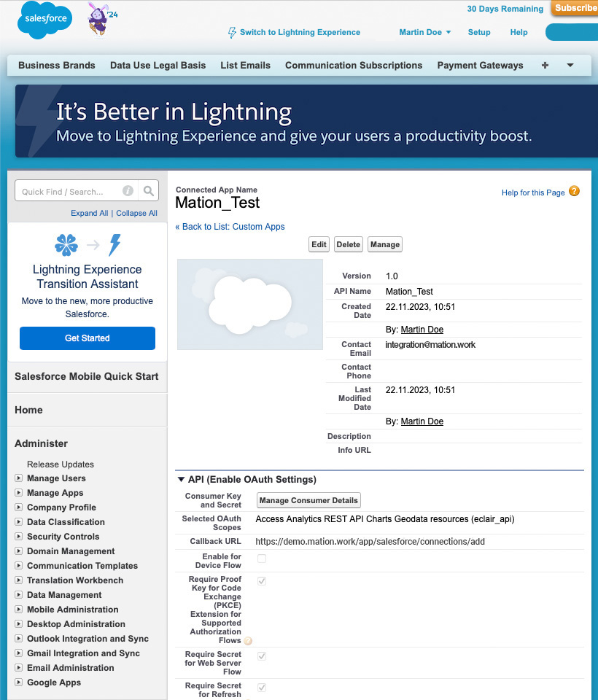Click the connected app cloud logo image
598x700 pixels.
249,304
